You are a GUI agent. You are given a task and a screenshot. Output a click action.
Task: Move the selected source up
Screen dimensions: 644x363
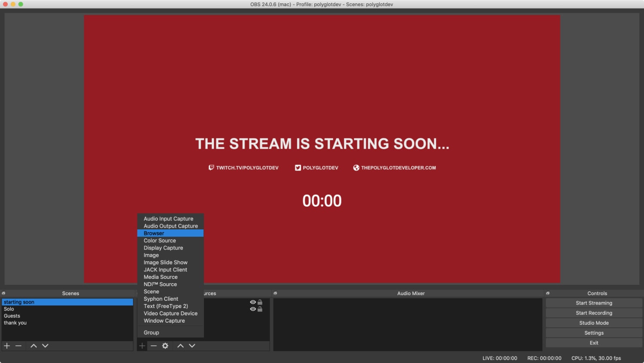coord(180,346)
